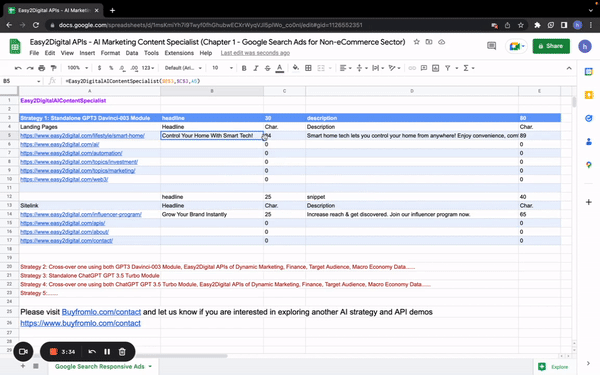Screen dimensions: 600x375
Task: Open the fill color picker
Action: coord(296,68)
